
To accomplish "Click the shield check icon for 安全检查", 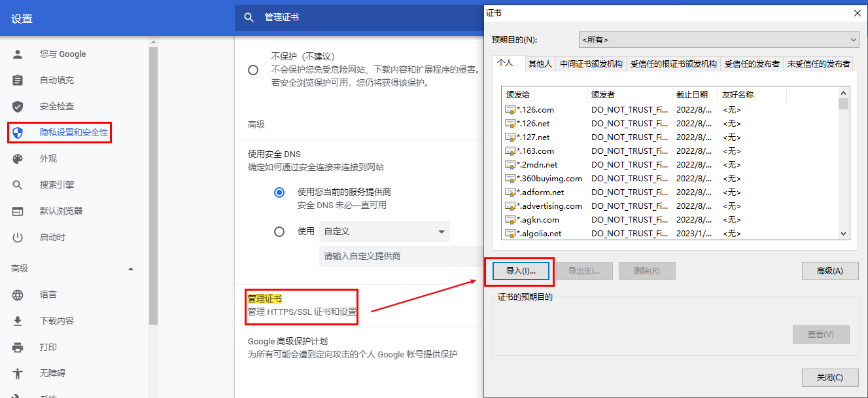I will (x=18, y=107).
